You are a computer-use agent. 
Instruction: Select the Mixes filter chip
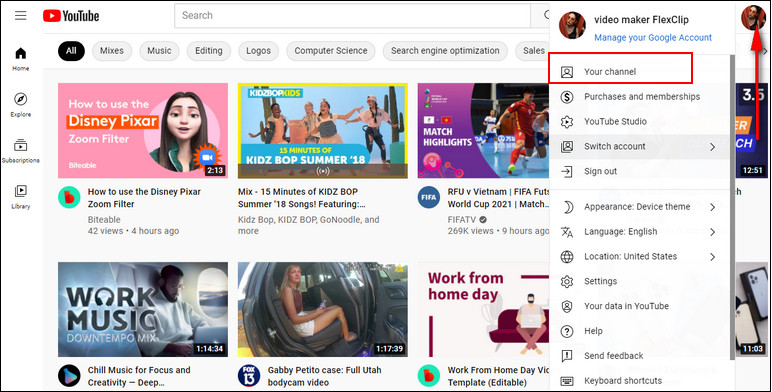112,51
